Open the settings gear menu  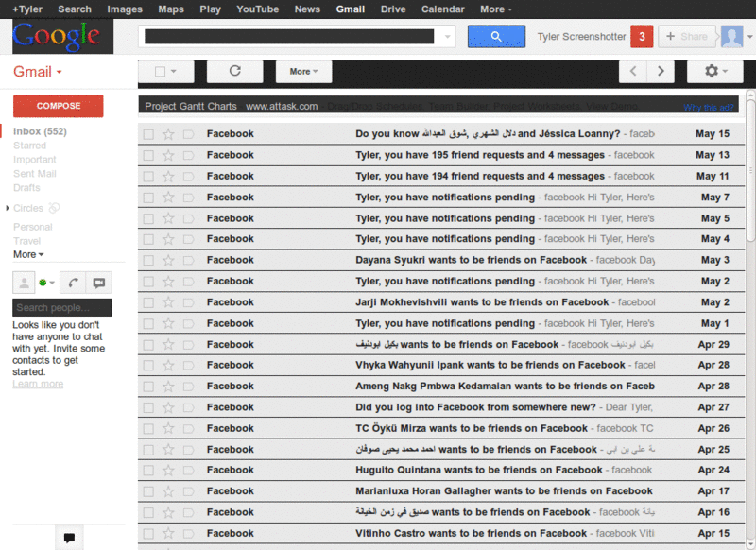coord(715,71)
